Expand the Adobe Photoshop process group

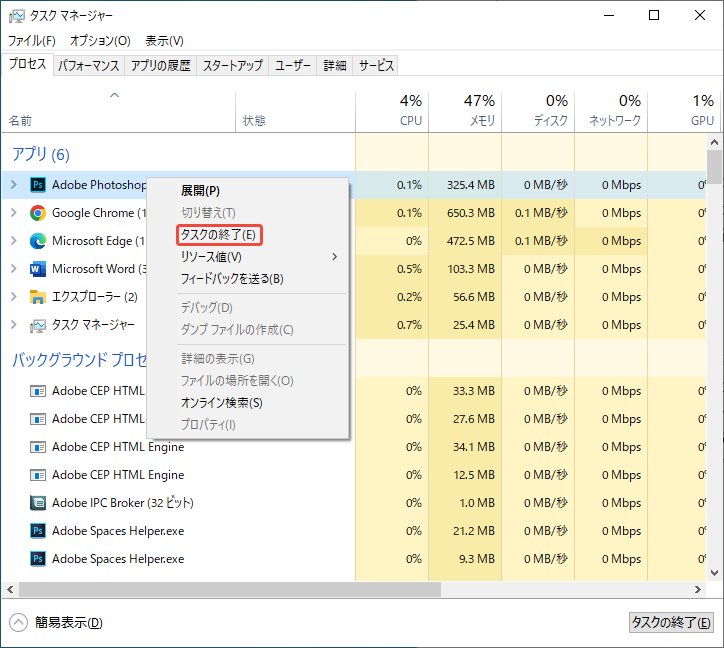tap(13, 185)
